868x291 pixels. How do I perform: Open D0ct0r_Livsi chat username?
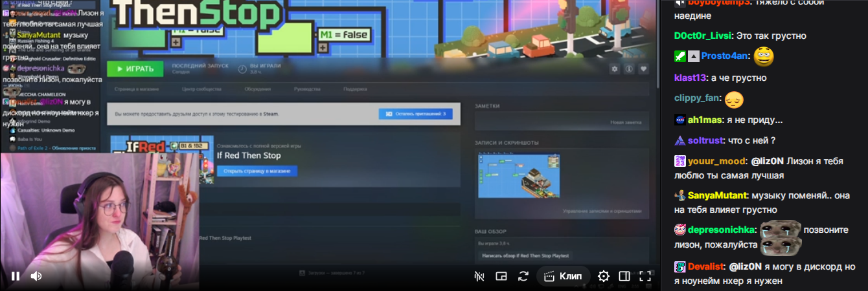click(x=704, y=36)
